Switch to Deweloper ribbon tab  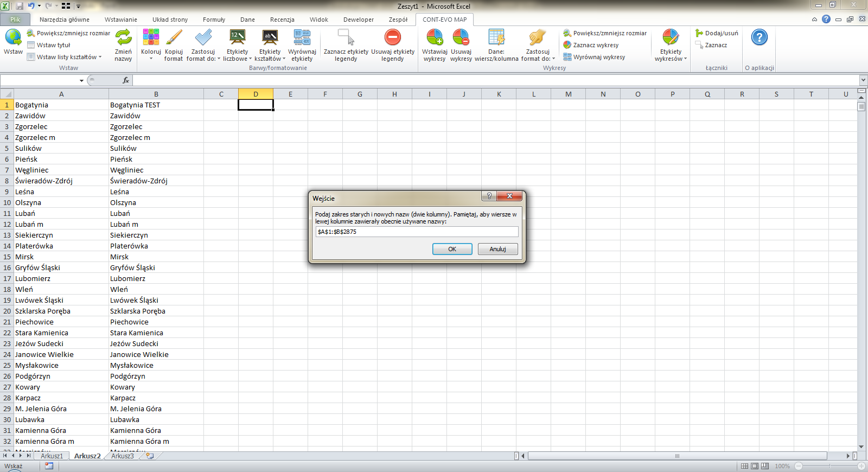pyautogui.click(x=359, y=20)
